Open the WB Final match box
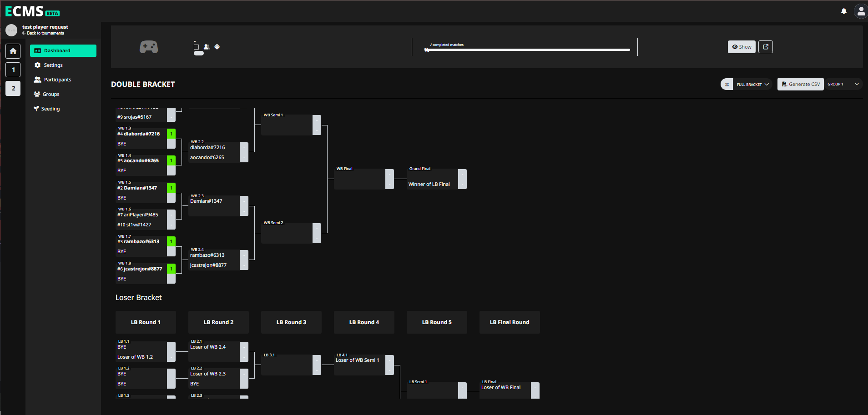Image resolution: width=868 pixels, height=415 pixels. tap(364, 179)
